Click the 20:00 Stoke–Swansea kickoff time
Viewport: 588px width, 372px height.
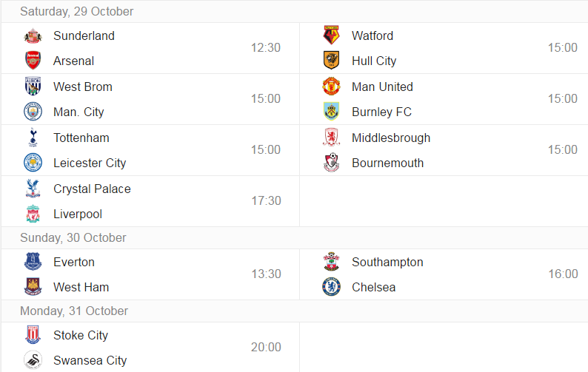pos(266,348)
